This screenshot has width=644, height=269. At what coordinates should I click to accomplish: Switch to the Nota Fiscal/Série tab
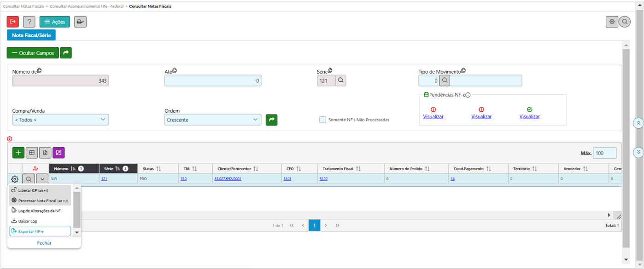pos(31,35)
